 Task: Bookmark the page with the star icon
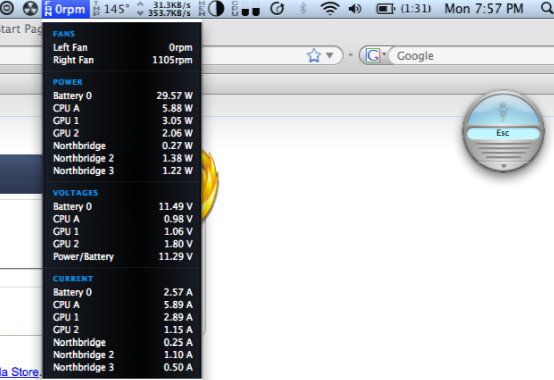tap(314, 56)
